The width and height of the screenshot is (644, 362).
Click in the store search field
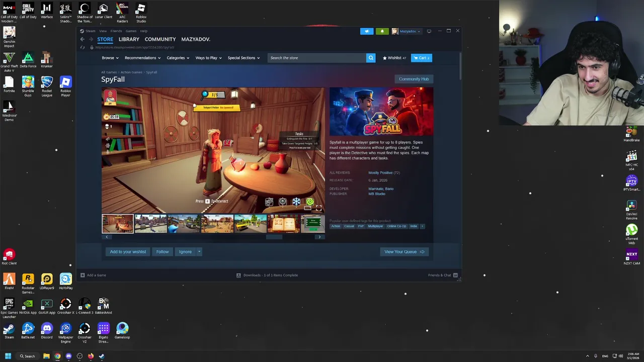click(317, 58)
